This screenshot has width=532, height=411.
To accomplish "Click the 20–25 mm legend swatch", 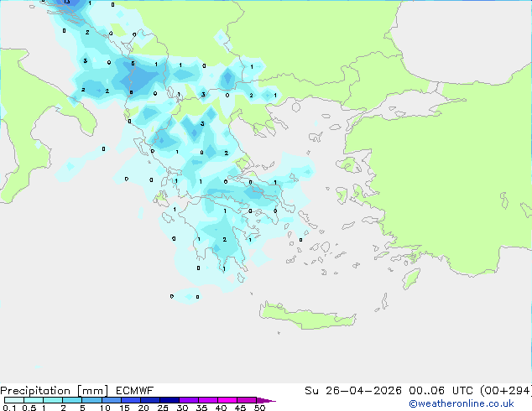I will [x=150, y=400].
